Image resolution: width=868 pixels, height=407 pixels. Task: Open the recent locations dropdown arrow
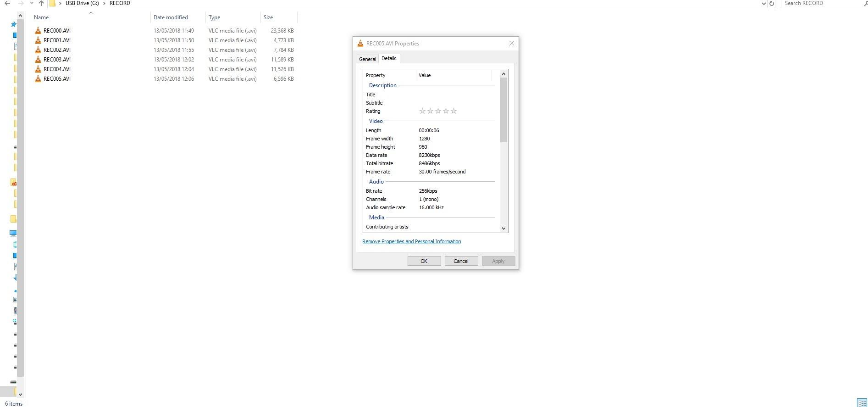pos(31,3)
